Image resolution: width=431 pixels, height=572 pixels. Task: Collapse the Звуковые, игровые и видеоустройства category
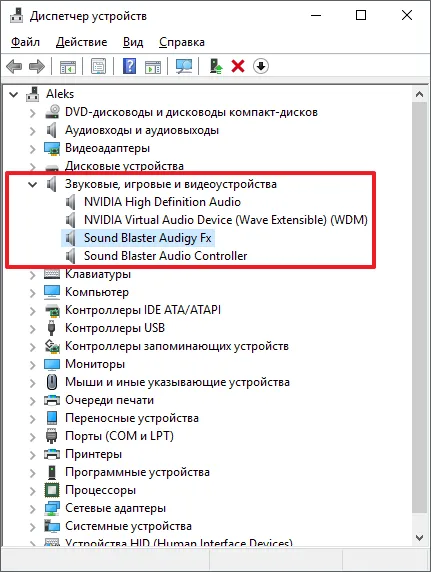click(x=33, y=184)
